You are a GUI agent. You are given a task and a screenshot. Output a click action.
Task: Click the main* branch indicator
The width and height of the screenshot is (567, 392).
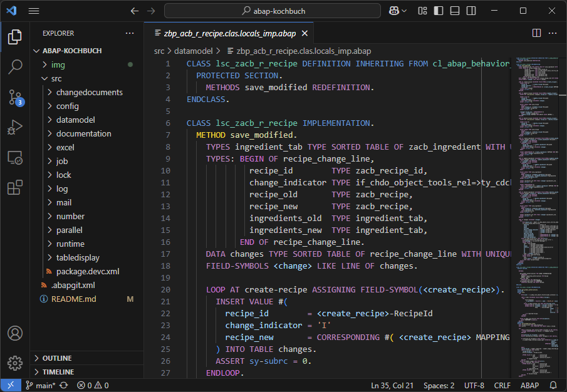41,386
